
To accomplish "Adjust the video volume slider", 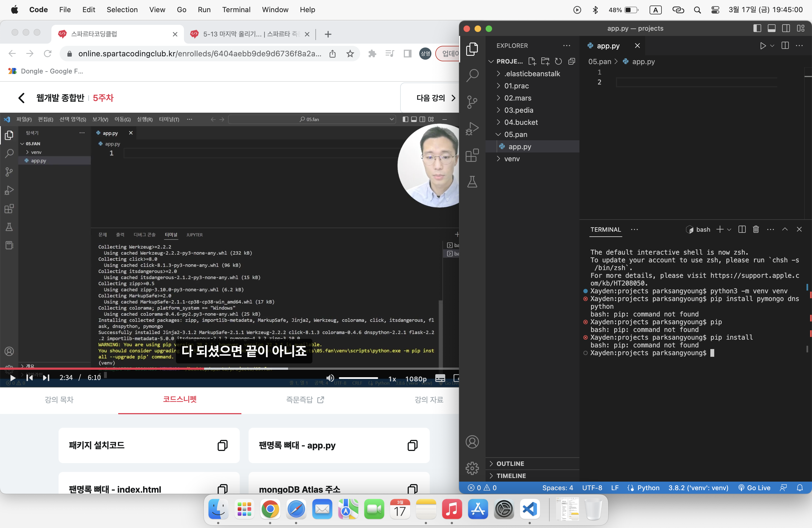I will click(x=358, y=378).
